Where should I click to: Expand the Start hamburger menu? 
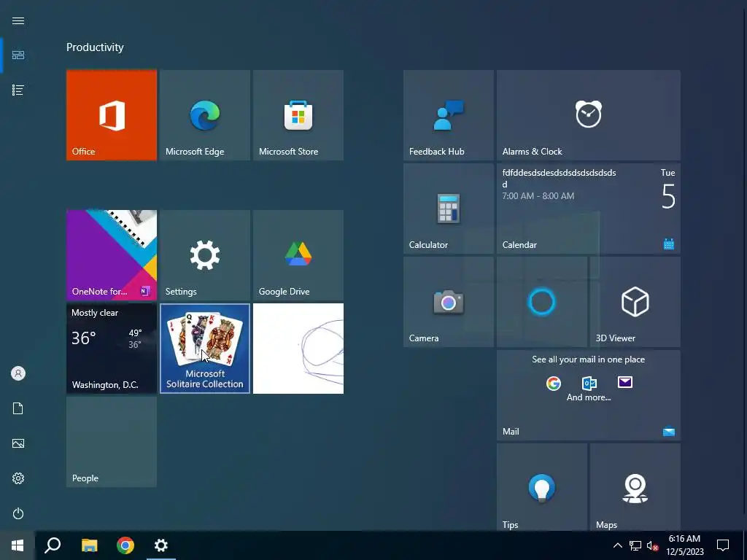coord(18,20)
